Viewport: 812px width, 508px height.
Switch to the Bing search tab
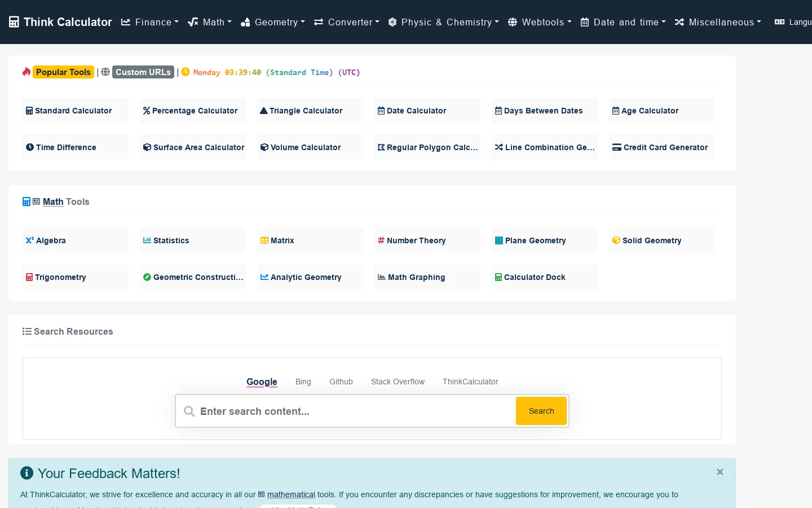(303, 382)
